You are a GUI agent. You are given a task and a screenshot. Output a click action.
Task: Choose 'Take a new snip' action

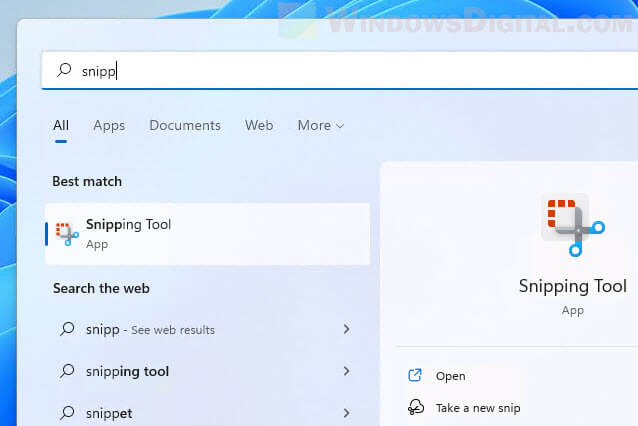point(478,408)
